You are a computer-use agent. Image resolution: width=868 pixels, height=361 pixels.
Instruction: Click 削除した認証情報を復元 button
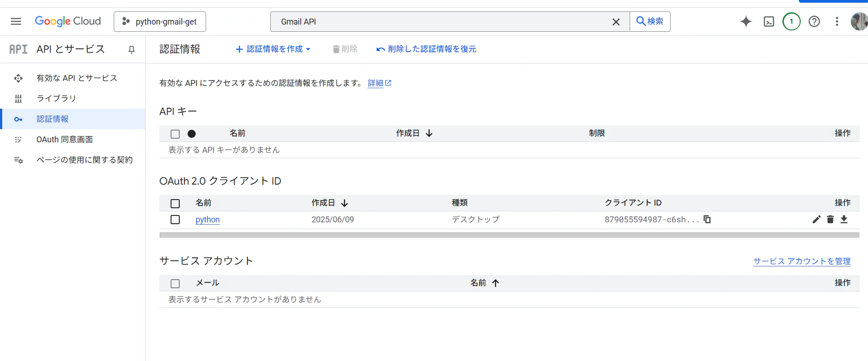click(426, 49)
